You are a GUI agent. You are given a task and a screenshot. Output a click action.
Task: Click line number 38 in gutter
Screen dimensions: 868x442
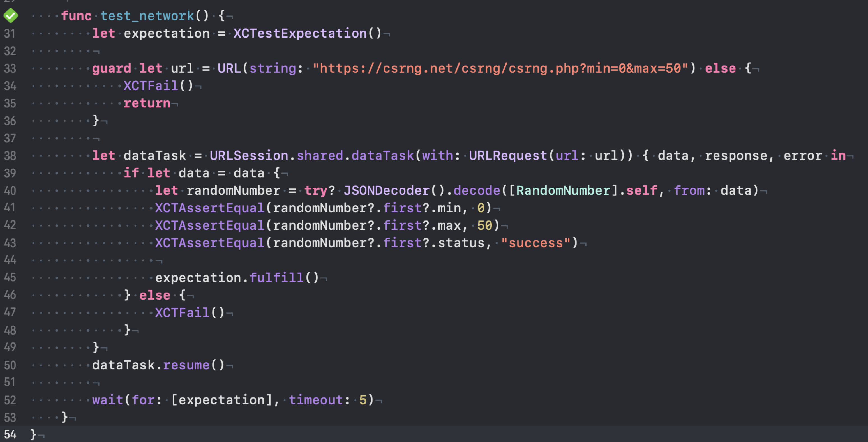[x=10, y=156]
